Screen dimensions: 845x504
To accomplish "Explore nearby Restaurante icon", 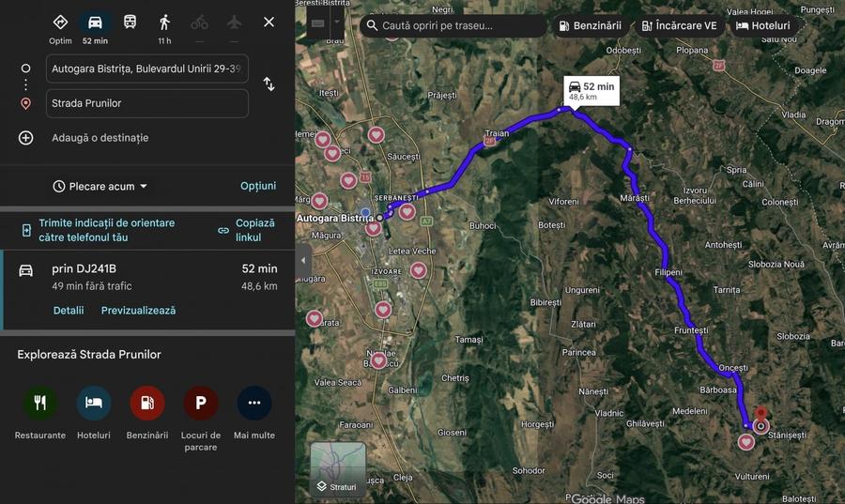I will pyautogui.click(x=39, y=403).
